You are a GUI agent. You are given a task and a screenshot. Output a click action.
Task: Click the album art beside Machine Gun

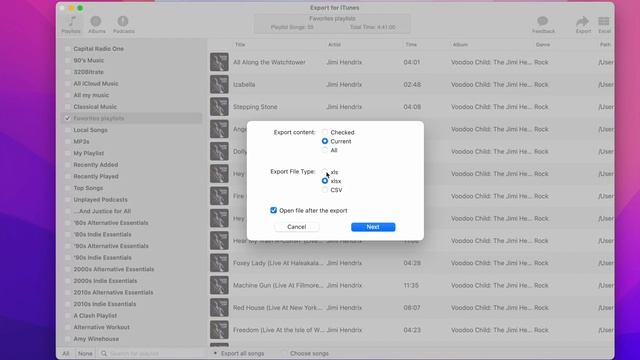point(219,285)
